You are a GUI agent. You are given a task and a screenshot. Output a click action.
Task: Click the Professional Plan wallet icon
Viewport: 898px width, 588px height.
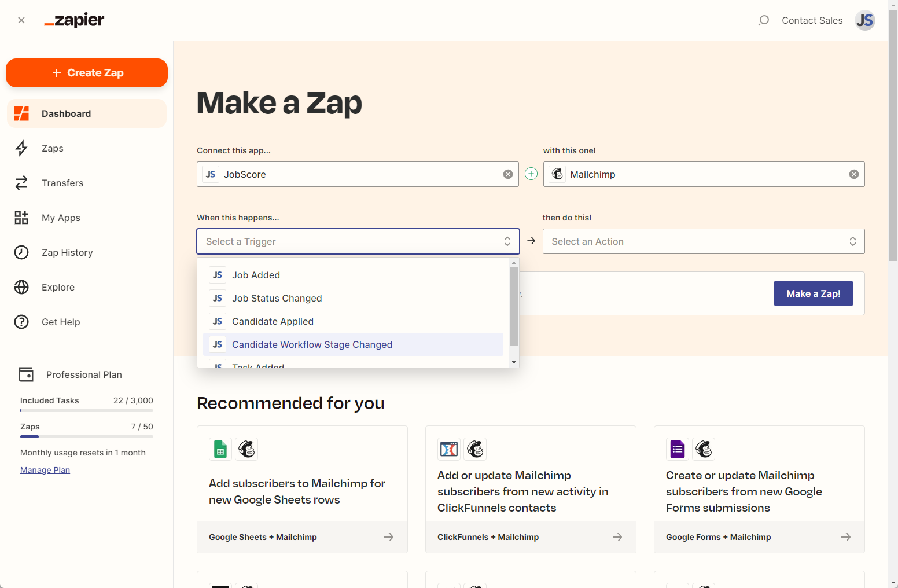click(x=26, y=374)
